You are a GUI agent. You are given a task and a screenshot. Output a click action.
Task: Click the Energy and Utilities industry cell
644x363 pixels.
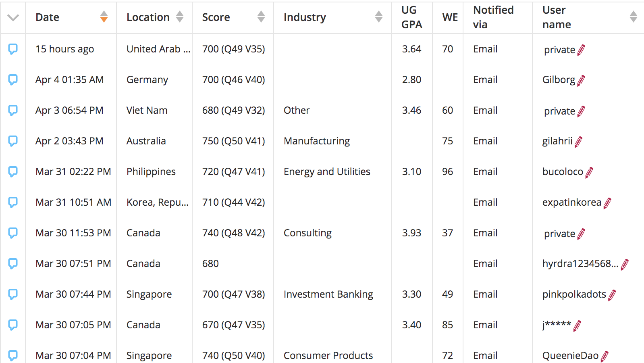coord(327,172)
